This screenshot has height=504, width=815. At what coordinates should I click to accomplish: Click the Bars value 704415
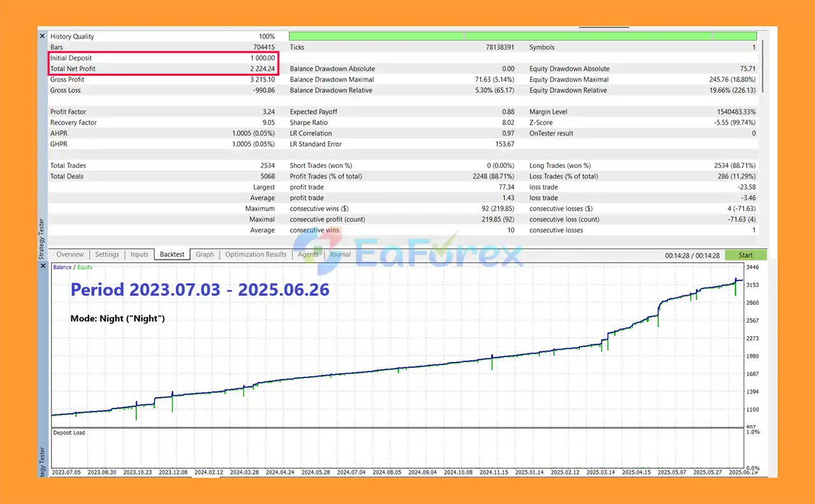264,47
